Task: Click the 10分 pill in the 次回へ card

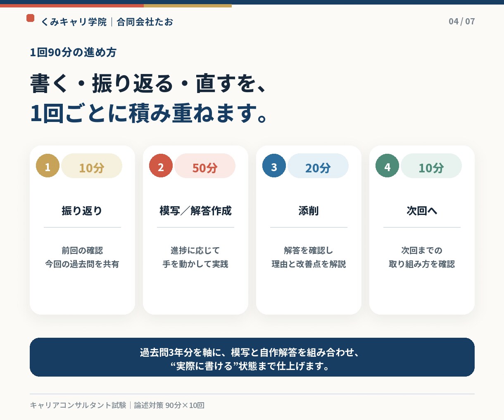Action: pyautogui.click(x=431, y=166)
